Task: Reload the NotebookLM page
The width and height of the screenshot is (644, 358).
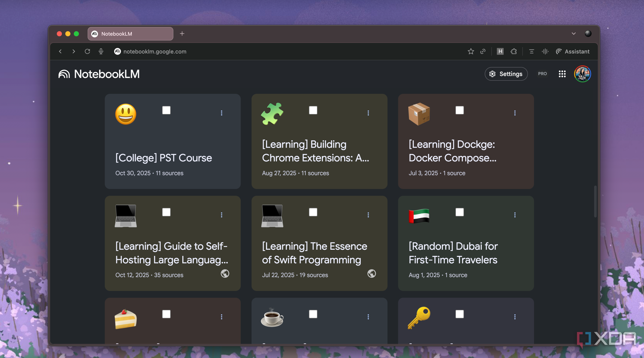Action: pyautogui.click(x=87, y=51)
